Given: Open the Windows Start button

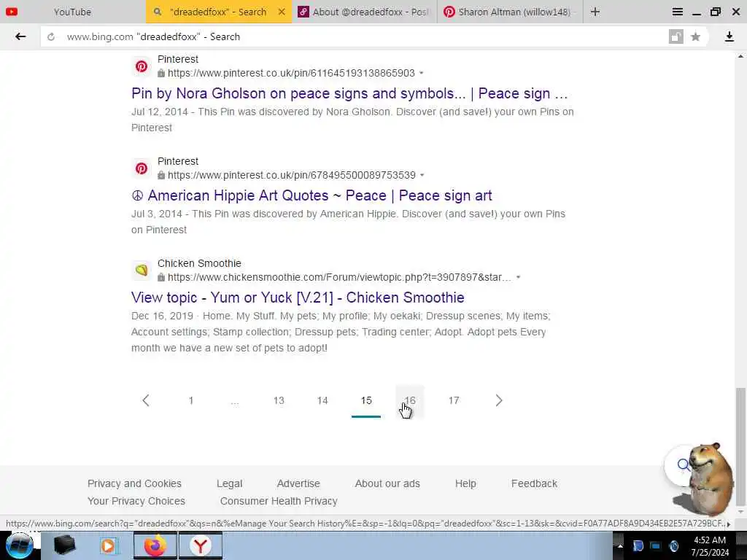Looking at the screenshot, I should [x=19, y=545].
